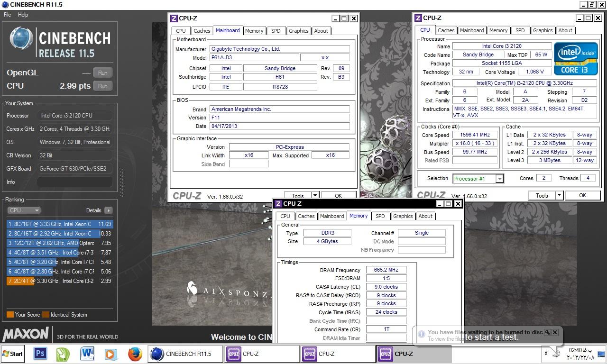Click the green taskbar icon beside Photoshop
The width and height of the screenshot is (607, 364).
[x=63, y=354]
